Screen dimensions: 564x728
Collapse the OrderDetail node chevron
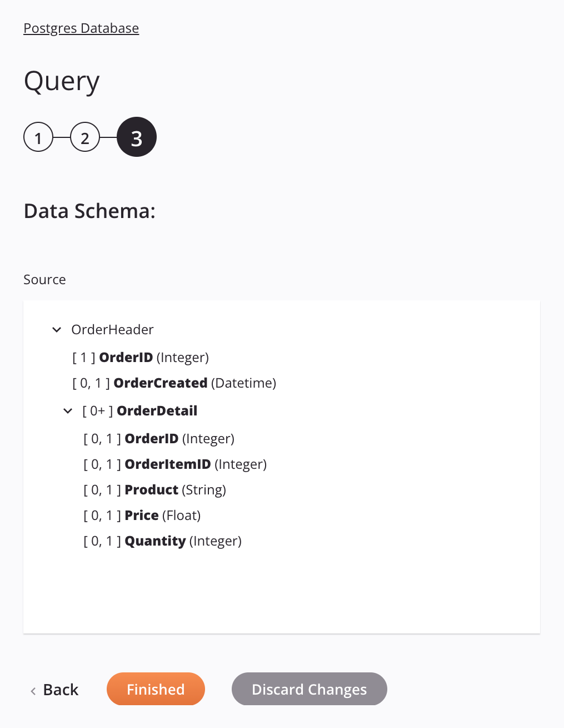click(67, 410)
